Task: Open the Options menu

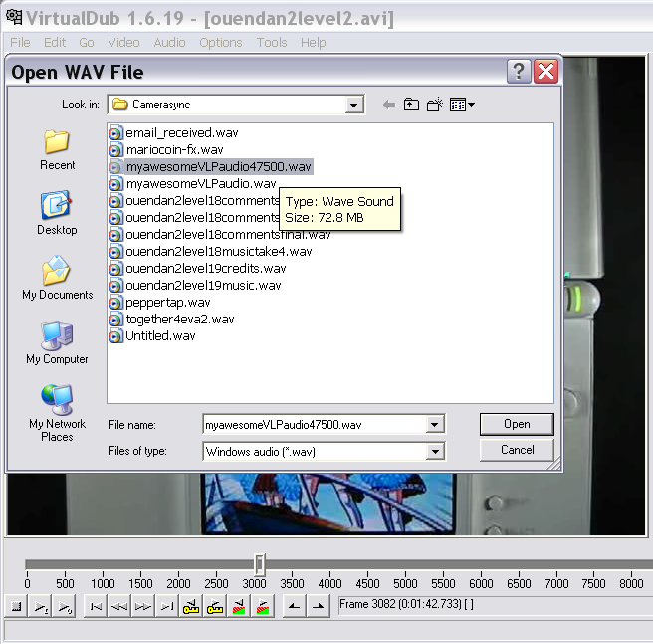Action: pyautogui.click(x=221, y=43)
